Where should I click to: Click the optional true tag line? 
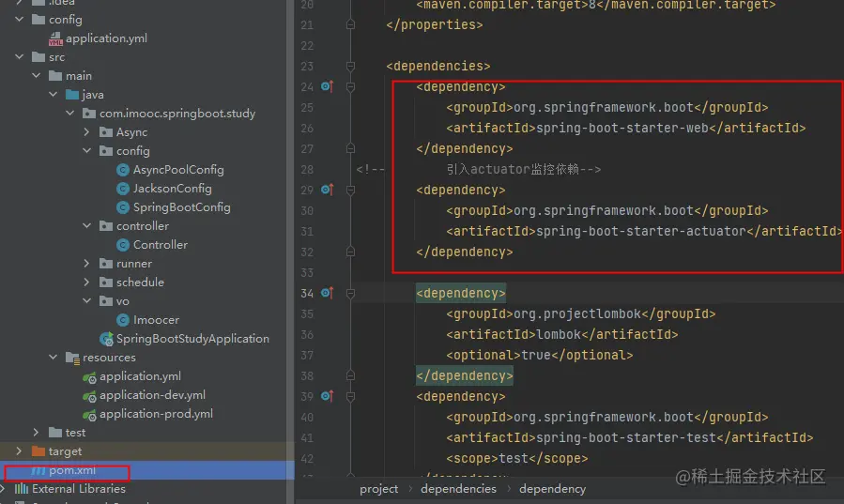click(539, 355)
